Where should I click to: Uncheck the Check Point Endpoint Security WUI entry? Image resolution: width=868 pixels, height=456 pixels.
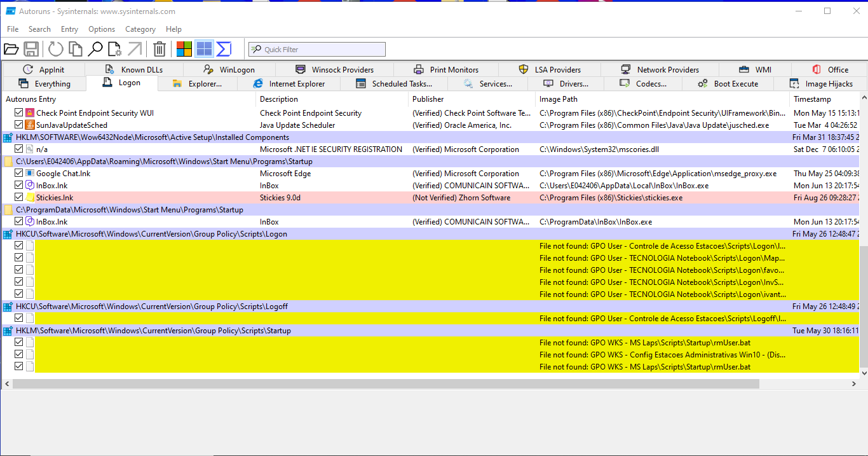tap(19, 113)
